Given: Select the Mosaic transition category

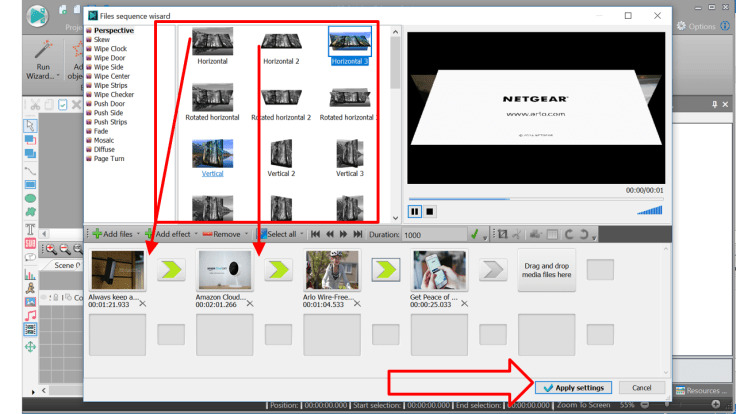Looking at the screenshot, I should pos(104,140).
